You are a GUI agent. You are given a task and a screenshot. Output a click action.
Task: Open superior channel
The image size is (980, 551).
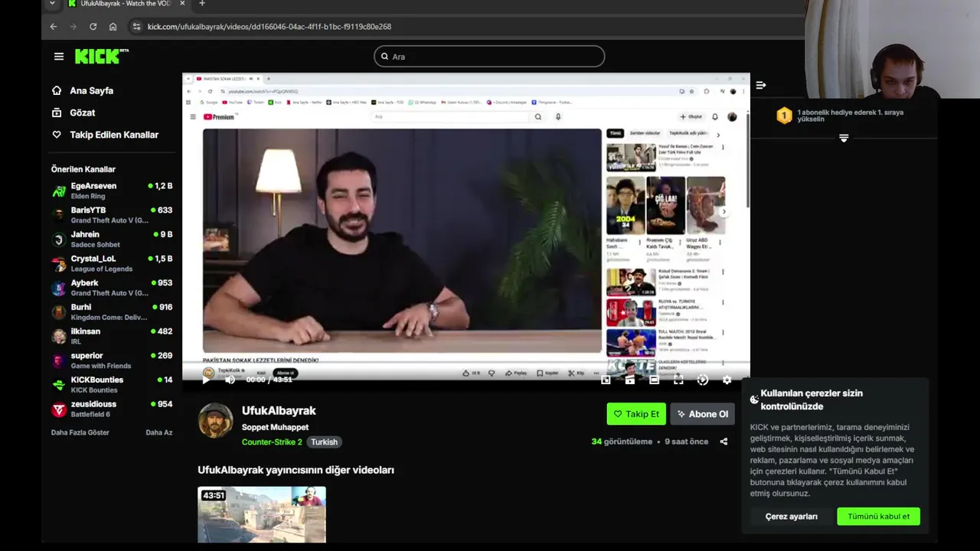click(112, 360)
